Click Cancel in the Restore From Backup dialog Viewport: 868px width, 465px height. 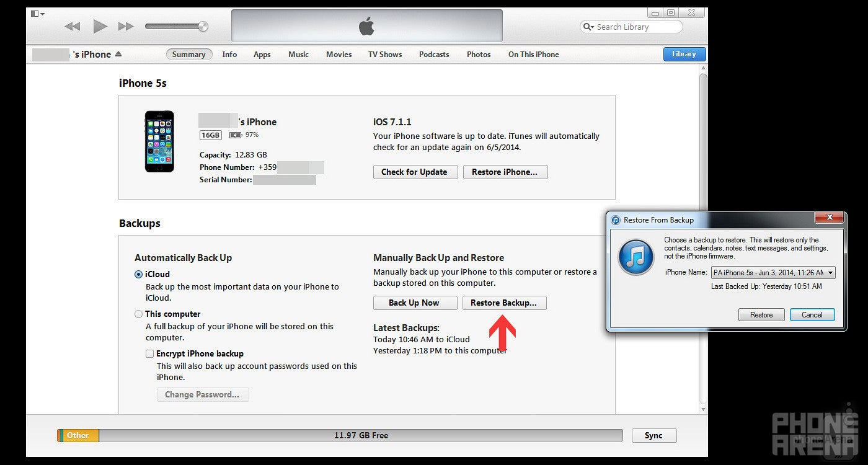pyautogui.click(x=812, y=314)
